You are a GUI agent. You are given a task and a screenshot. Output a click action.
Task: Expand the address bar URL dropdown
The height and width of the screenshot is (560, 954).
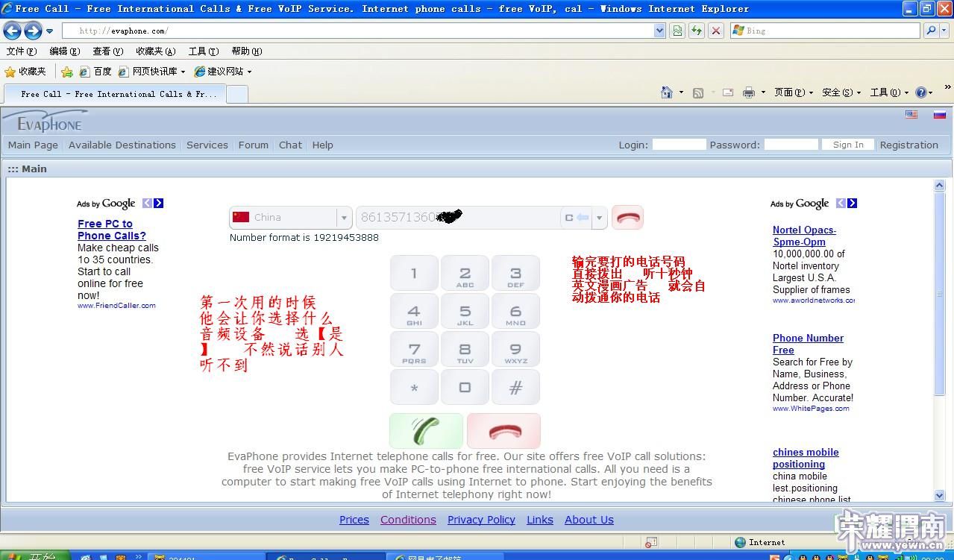(659, 31)
